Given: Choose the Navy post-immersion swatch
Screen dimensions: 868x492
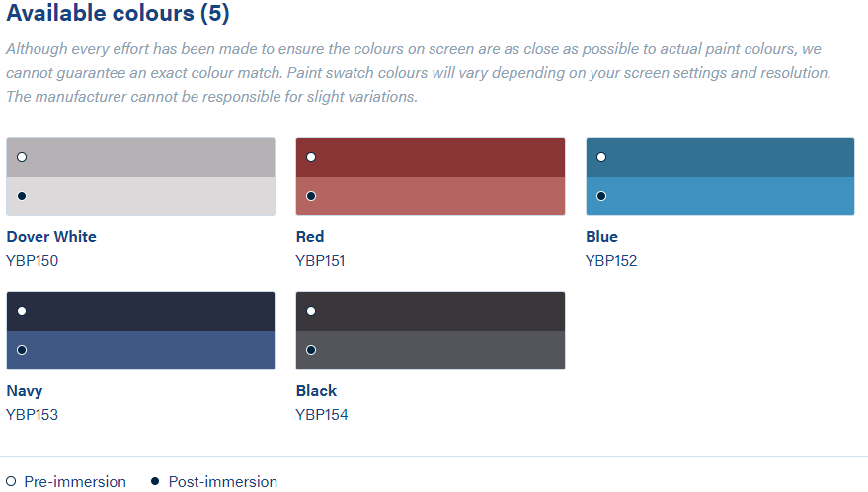Looking at the screenshot, I should (139, 350).
